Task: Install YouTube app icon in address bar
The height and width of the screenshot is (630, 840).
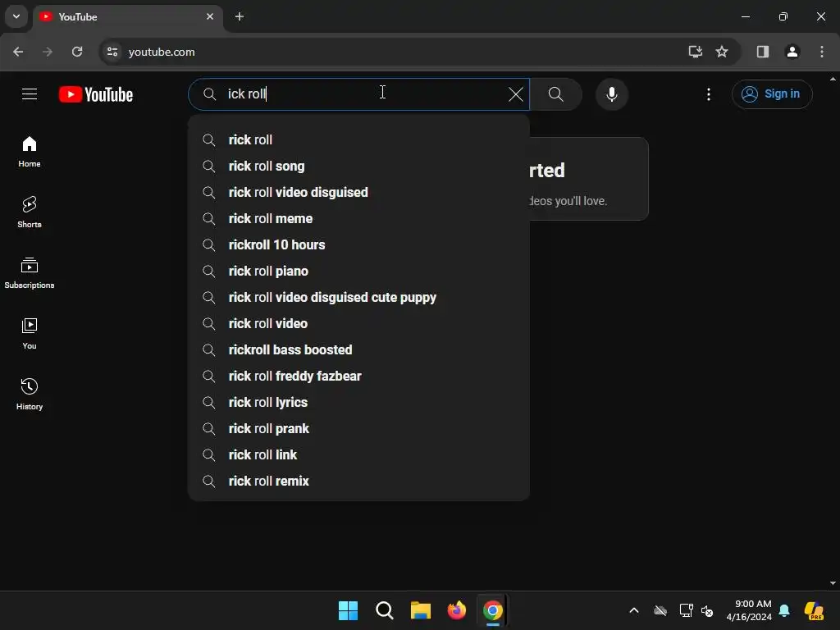Action: click(695, 52)
